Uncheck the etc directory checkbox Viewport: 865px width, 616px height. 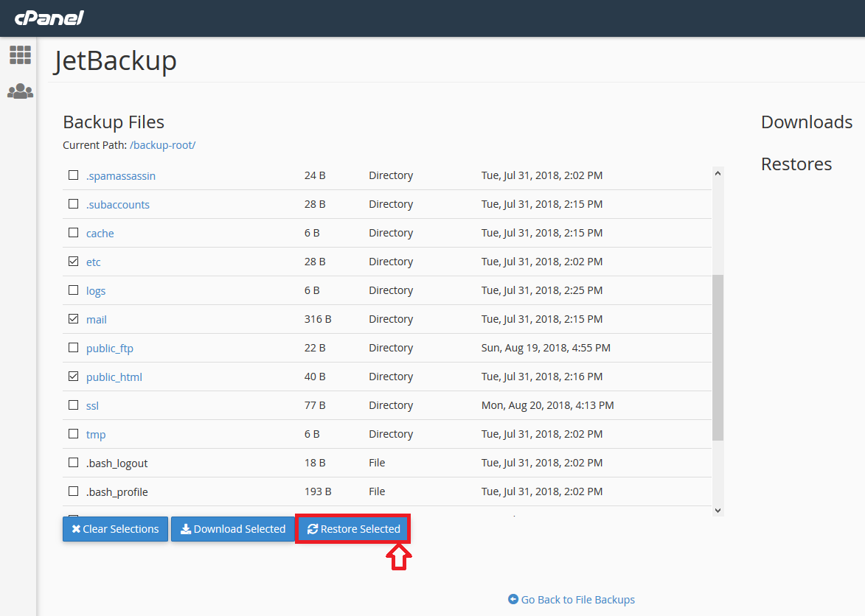73,262
